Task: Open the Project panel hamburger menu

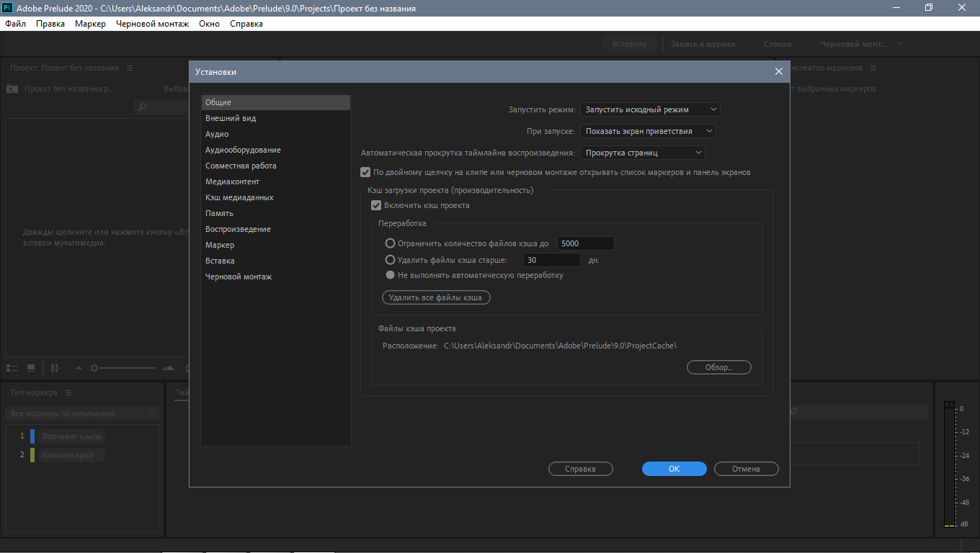Action: point(130,68)
